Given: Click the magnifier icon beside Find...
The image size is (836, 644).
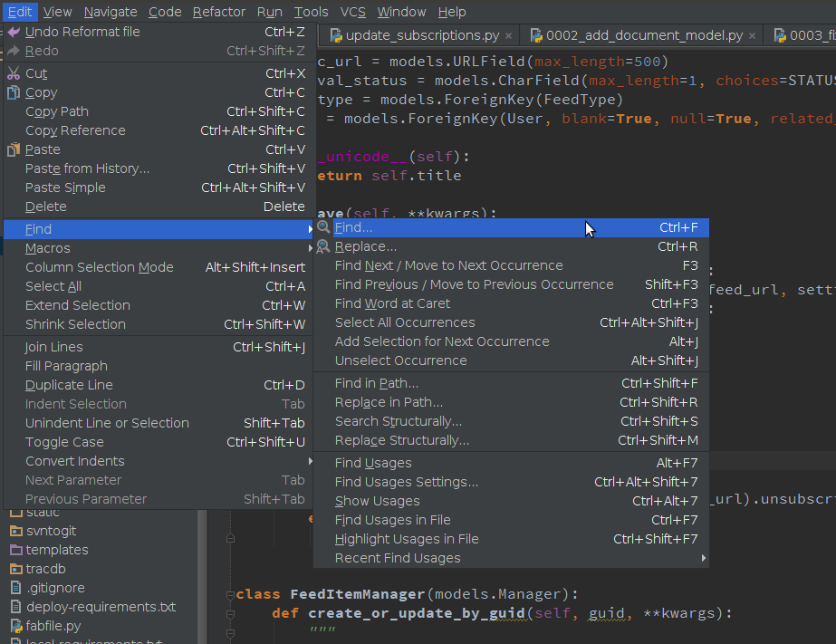Looking at the screenshot, I should 323,227.
